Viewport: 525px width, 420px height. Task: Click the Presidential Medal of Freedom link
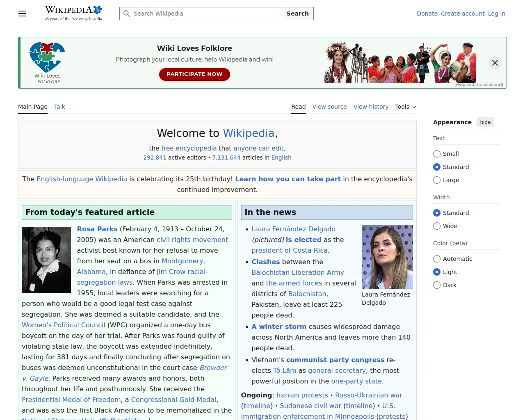click(x=71, y=399)
